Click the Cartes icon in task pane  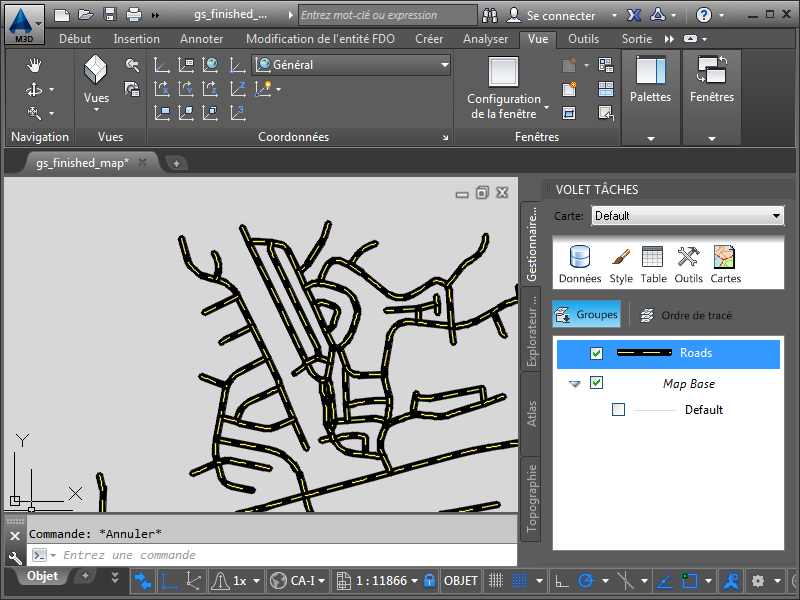coord(725,264)
